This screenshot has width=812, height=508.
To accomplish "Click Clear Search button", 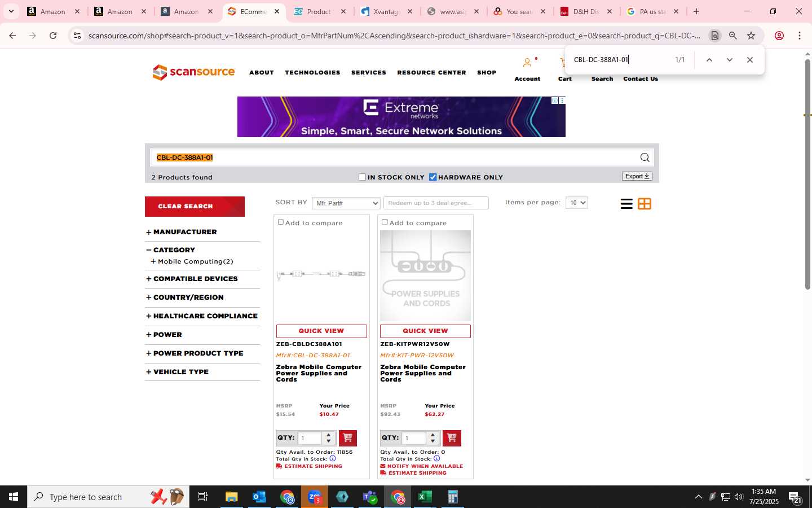I will (195, 207).
